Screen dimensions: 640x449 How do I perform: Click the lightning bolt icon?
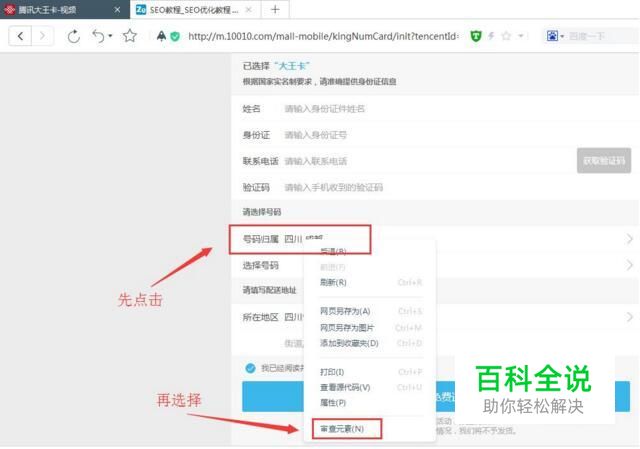pyautogui.click(x=491, y=36)
